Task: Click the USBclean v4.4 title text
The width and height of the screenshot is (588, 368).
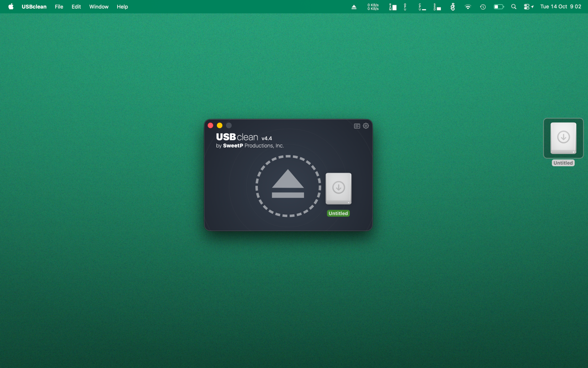Action: click(x=244, y=137)
